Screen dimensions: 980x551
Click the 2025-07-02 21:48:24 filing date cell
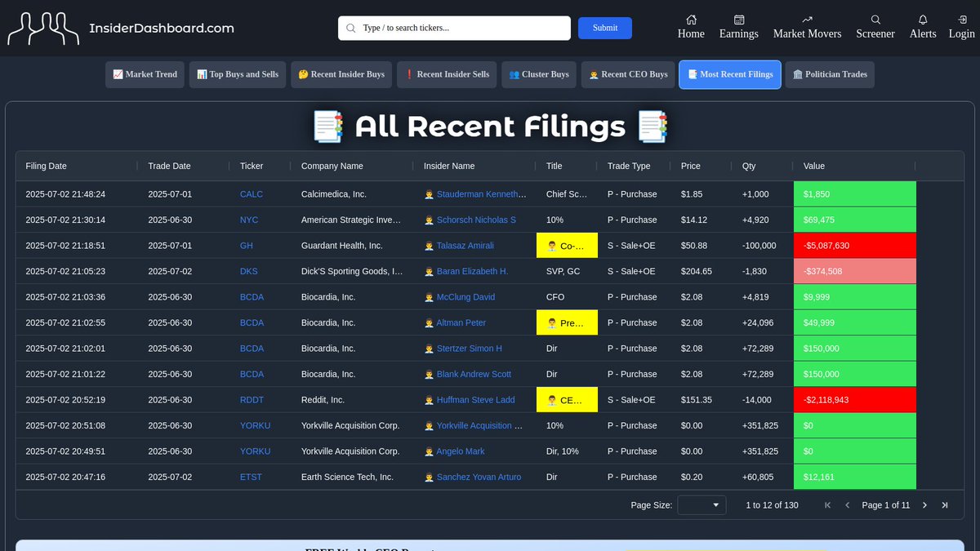(78, 194)
